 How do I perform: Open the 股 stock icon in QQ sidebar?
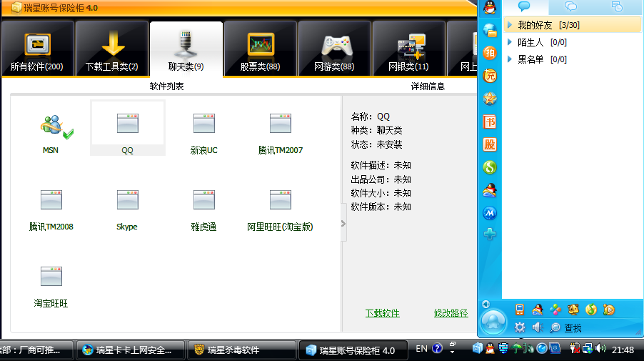(x=490, y=144)
